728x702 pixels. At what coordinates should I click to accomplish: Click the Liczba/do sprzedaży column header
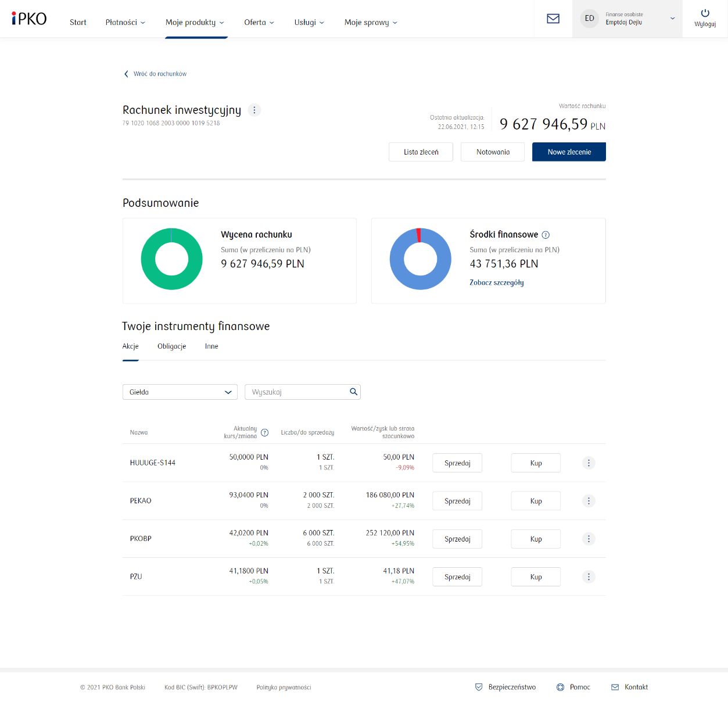point(307,432)
